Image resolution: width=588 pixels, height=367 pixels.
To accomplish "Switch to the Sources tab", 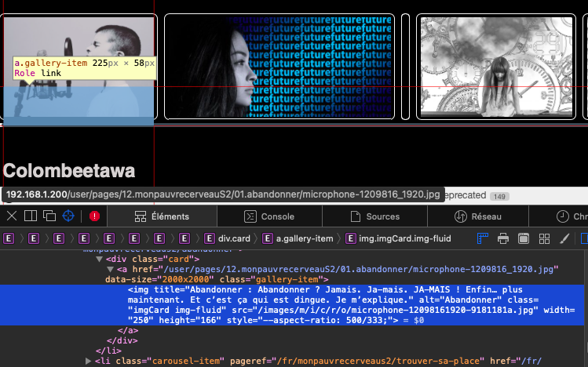I will [374, 216].
